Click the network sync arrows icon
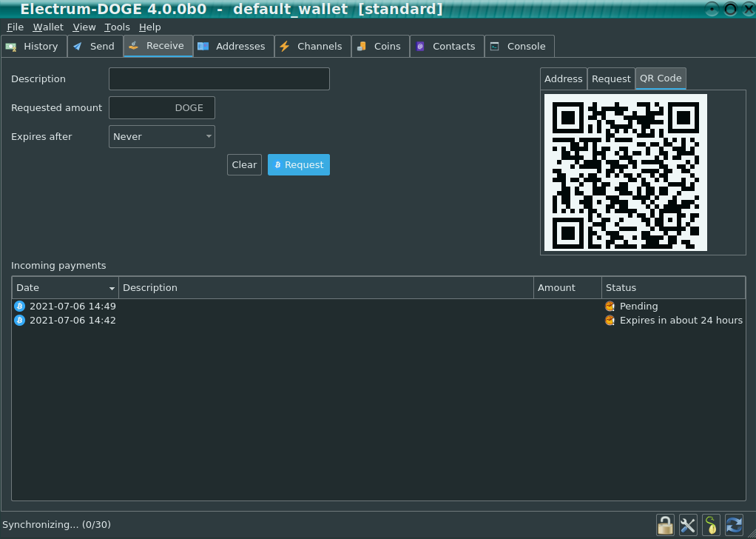Screen dimensions: 756x539 [x=734, y=524]
